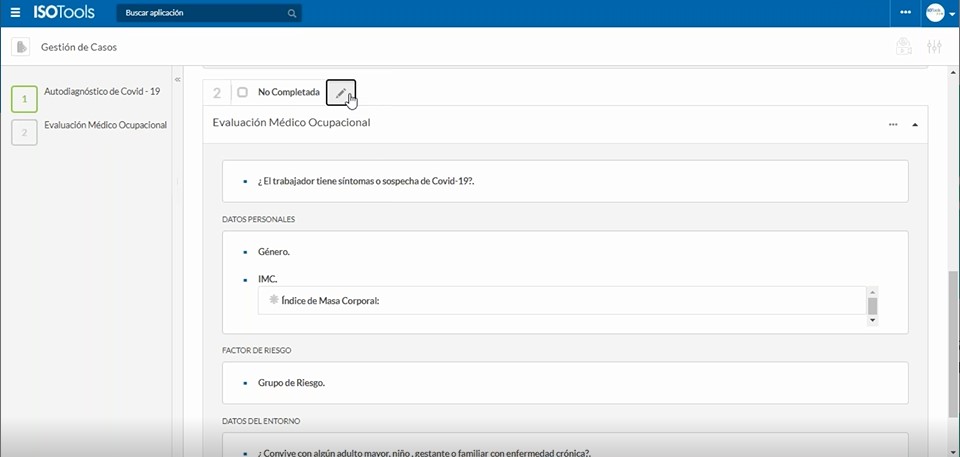Click the user avatar icon

(934, 13)
